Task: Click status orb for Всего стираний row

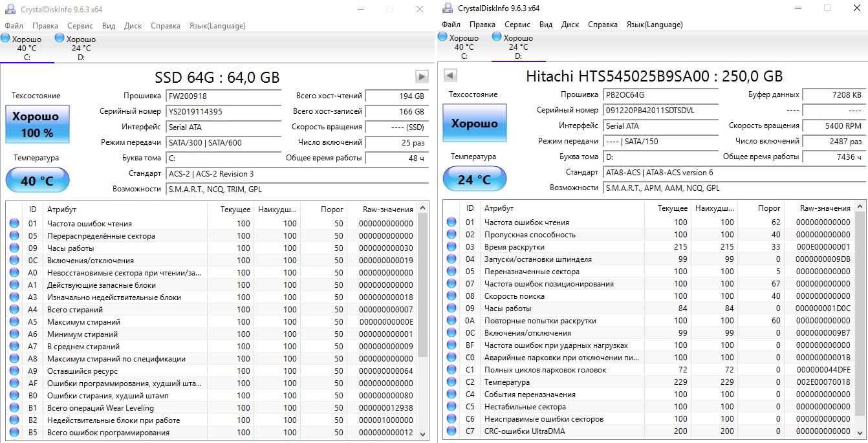Action: [x=14, y=310]
